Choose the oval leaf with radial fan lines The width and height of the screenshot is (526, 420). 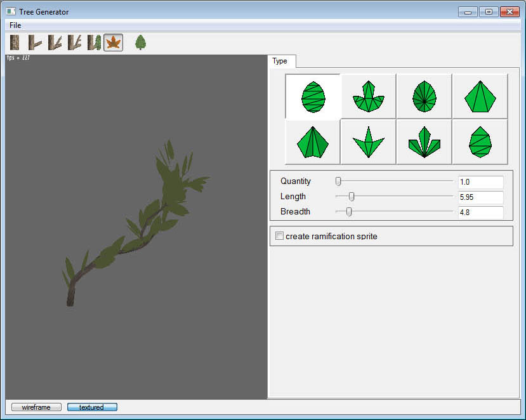tap(424, 96)
